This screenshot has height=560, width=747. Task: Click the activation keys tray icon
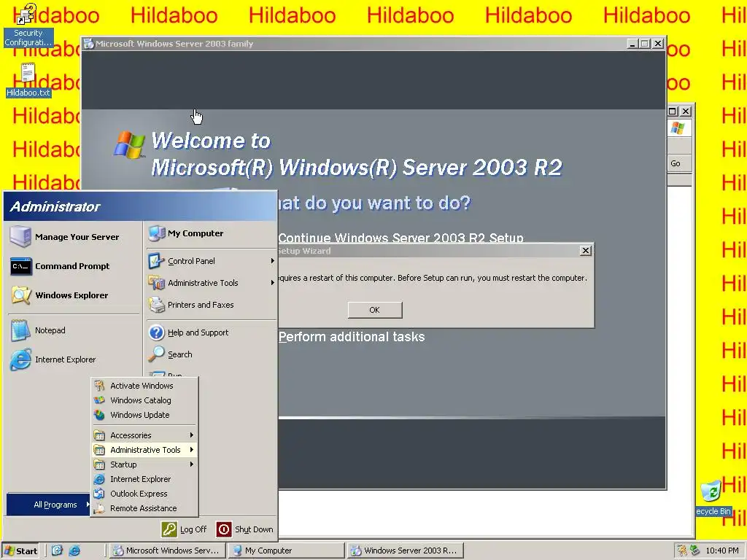[x=682, y=551]
